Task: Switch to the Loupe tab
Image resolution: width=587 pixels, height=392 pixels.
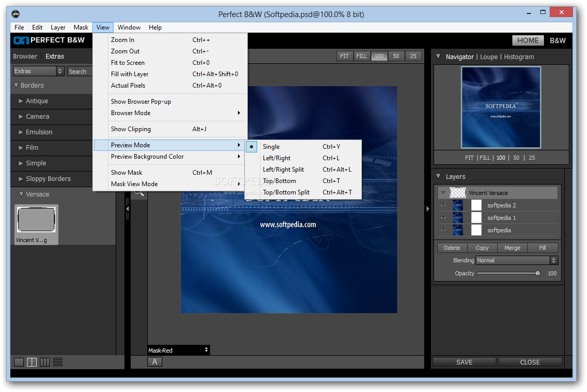Action: point(489,57)
